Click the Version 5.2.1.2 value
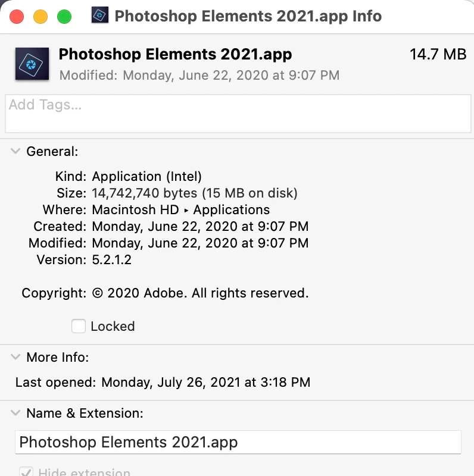 [x=112, y=259]
